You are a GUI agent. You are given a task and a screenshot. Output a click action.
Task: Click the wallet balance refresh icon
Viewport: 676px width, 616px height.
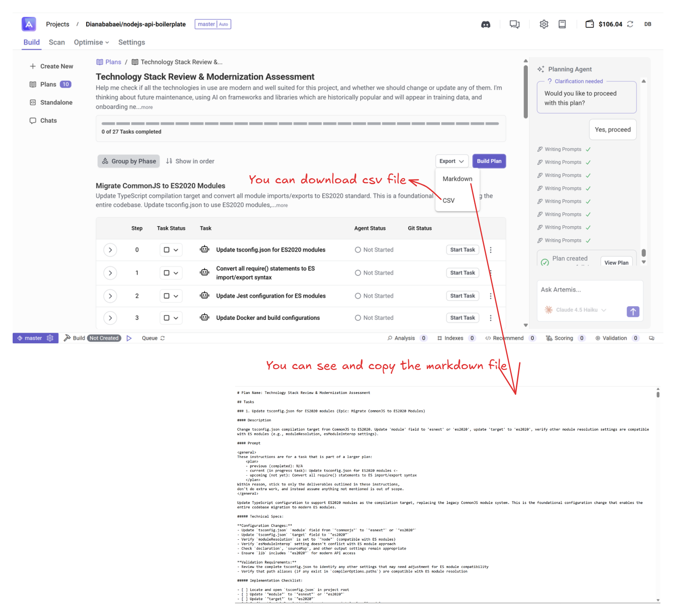[x=630, y=24]
